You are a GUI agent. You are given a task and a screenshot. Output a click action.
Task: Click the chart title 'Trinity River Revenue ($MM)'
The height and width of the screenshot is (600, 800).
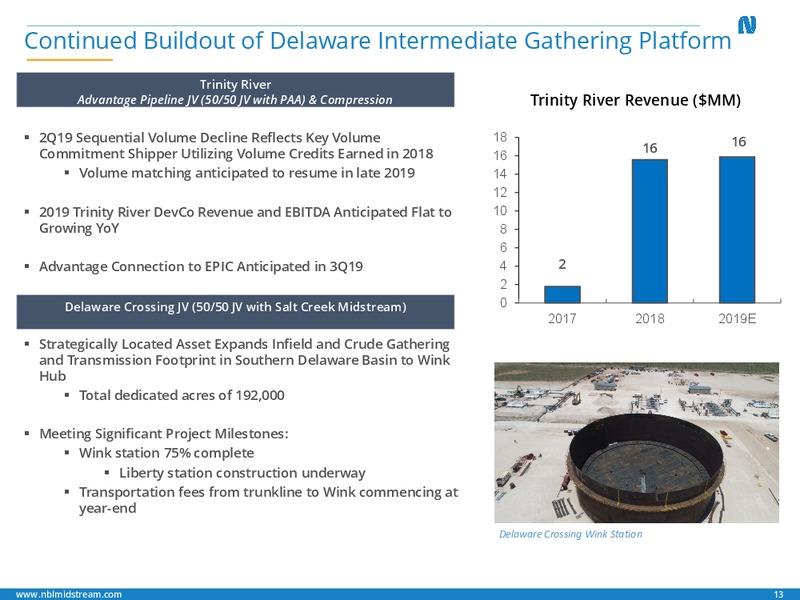pyautogui.click(x=635, y=100)
